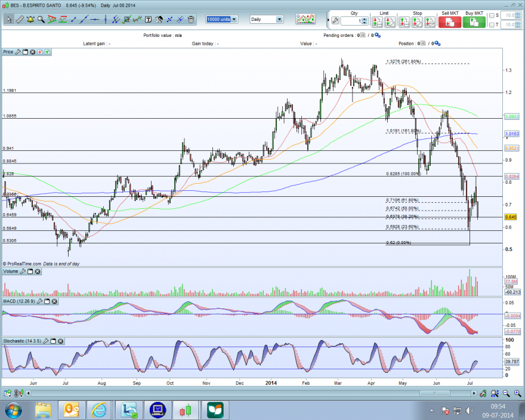Select the regression line drawing tool

[137, 20]
